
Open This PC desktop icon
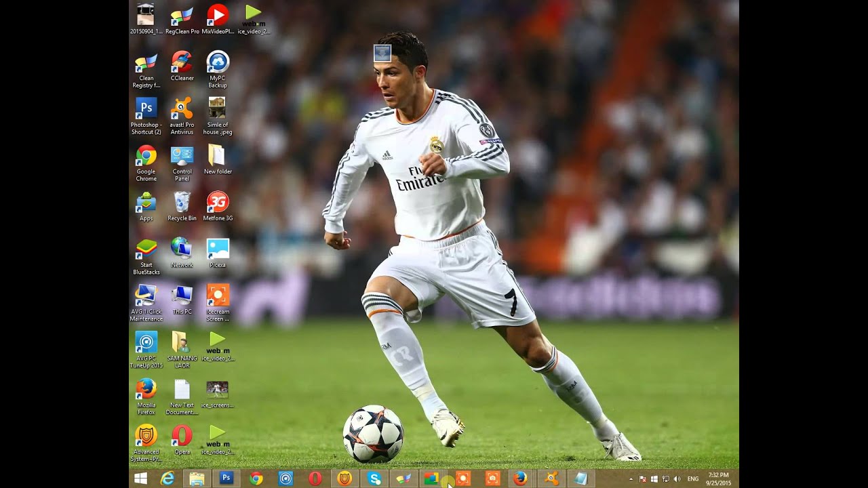click(x=182, y=300)
